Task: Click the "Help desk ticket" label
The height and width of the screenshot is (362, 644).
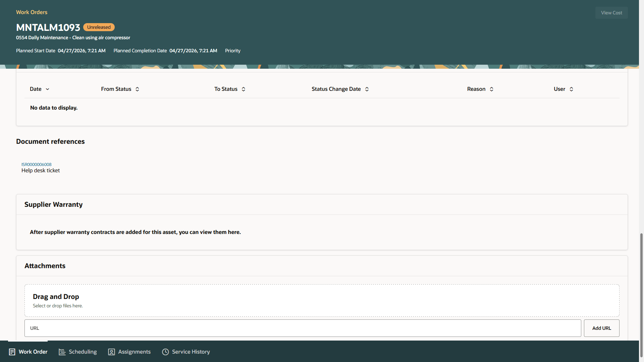Action: coord(41,171)
